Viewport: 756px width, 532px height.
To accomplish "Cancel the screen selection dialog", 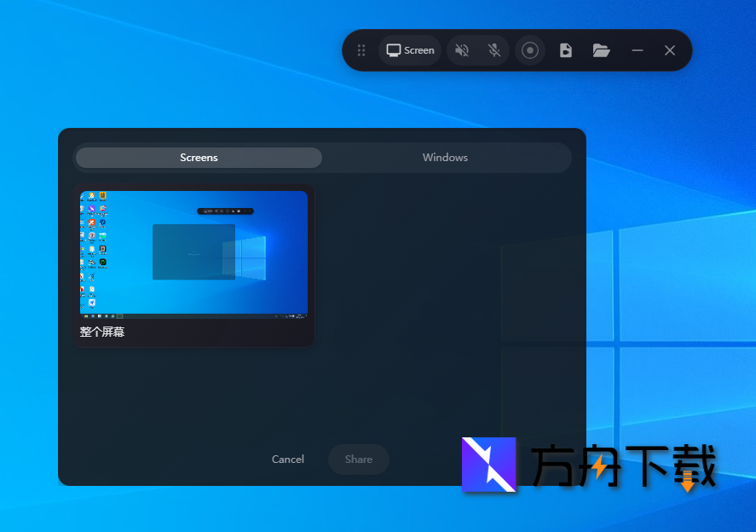I will point(287,459).
